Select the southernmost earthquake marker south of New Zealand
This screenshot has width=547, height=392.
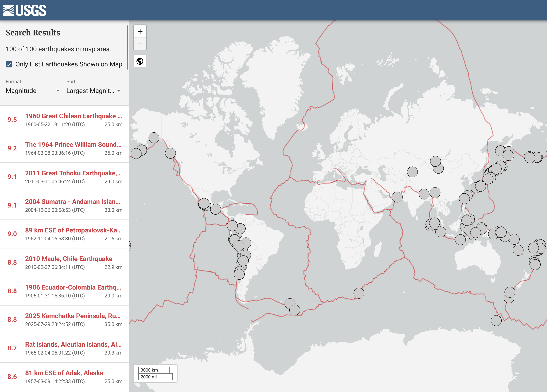[496, 321]
